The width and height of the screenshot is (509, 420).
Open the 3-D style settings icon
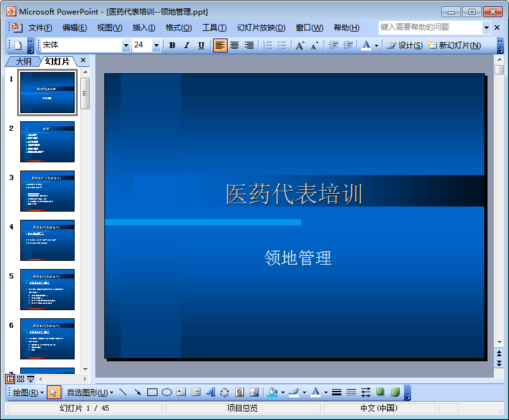coord(395,392)
